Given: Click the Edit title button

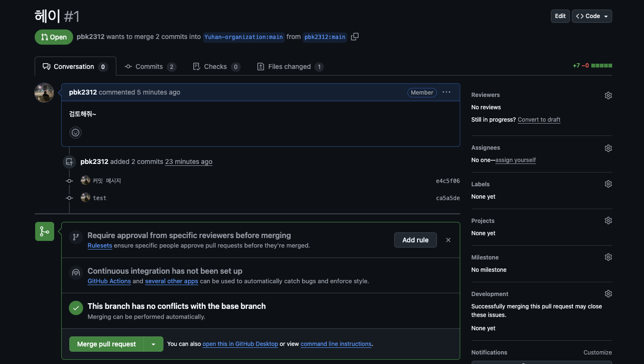Looking at the screenshot, I should coord(560,16).
